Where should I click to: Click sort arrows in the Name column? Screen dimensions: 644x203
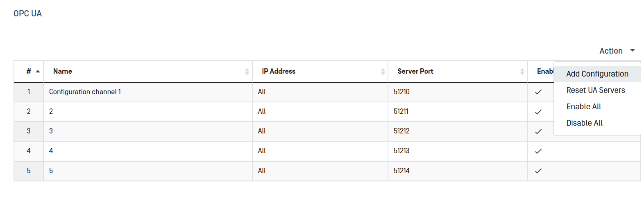[247, 72]
